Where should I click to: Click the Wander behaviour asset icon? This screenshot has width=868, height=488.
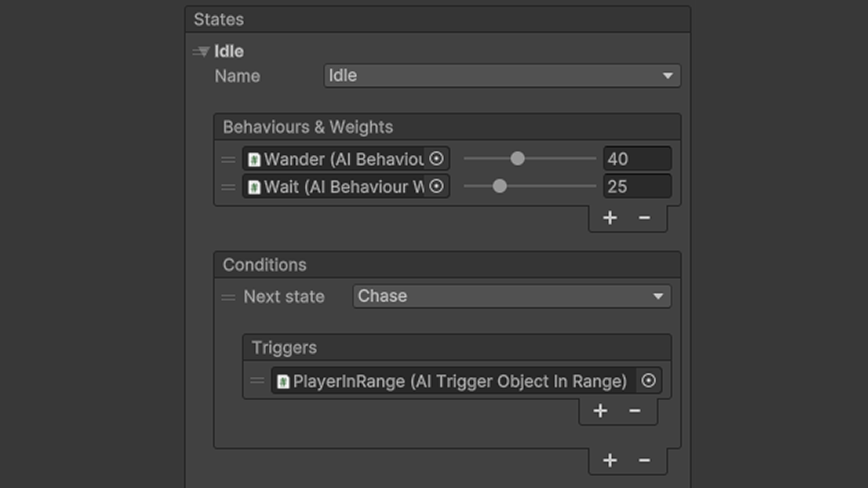pyautogui.click(x=254, y=159)
